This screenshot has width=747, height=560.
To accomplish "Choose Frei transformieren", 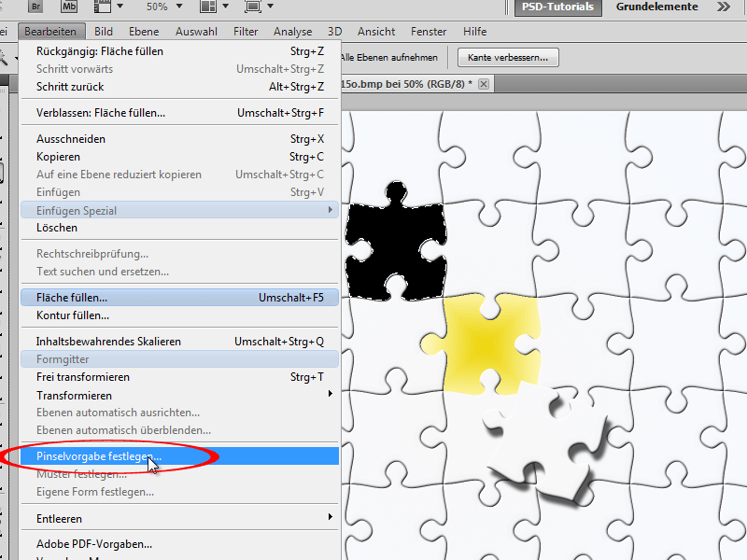I will pyautogui.click(x=179, y=377).
